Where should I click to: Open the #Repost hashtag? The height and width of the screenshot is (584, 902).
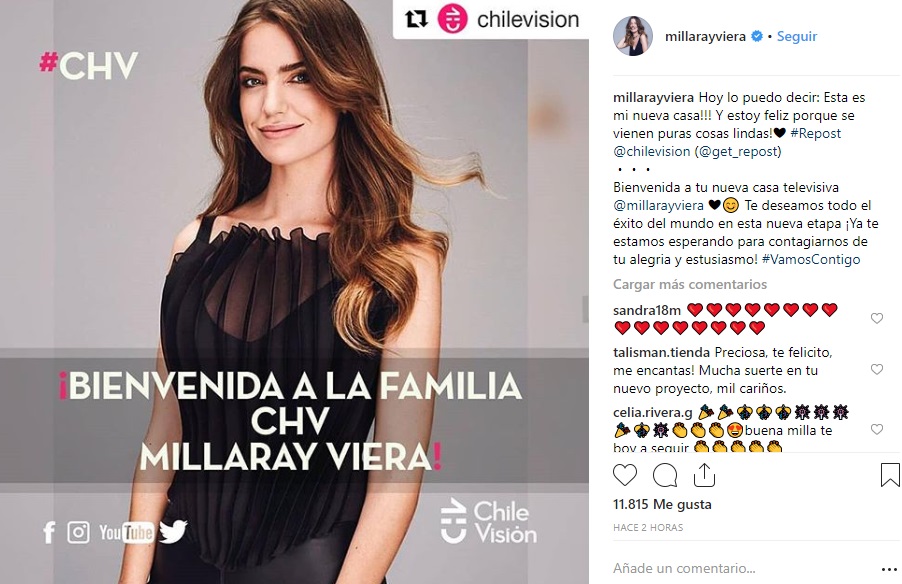tap(815, 133)
